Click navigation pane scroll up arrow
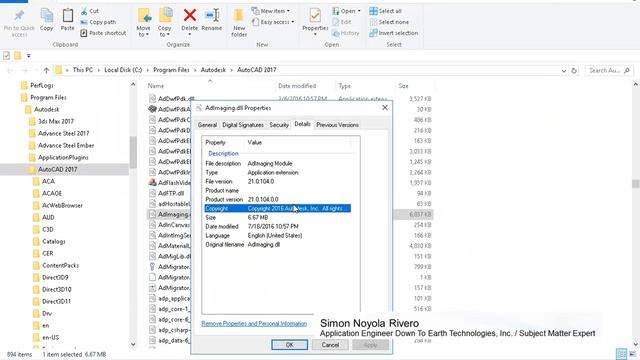640x360 pixels. point(133,85)
